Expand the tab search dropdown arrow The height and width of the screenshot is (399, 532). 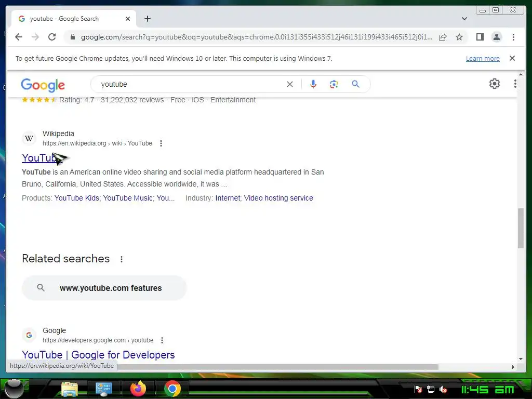(464, 19)
